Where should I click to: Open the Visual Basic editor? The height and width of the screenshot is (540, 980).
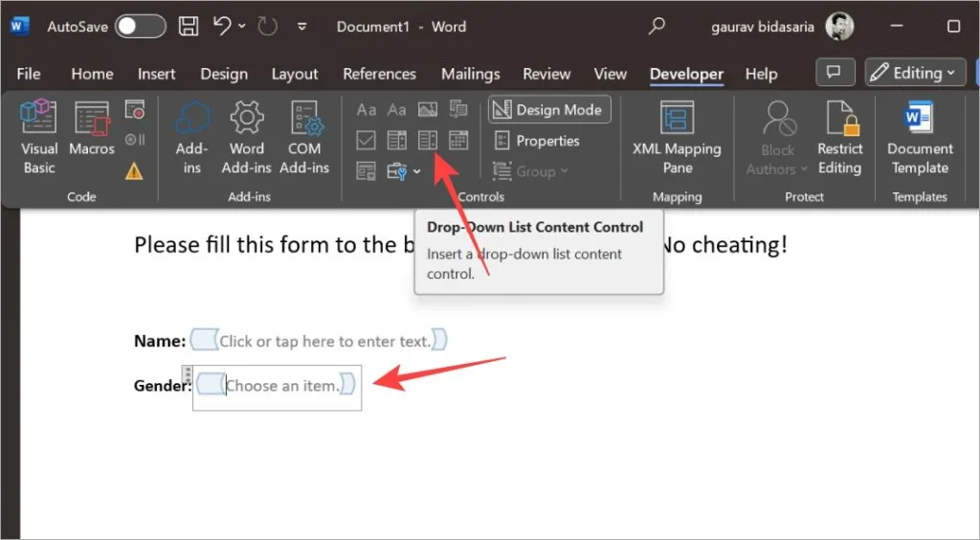(x=38, y=138)
